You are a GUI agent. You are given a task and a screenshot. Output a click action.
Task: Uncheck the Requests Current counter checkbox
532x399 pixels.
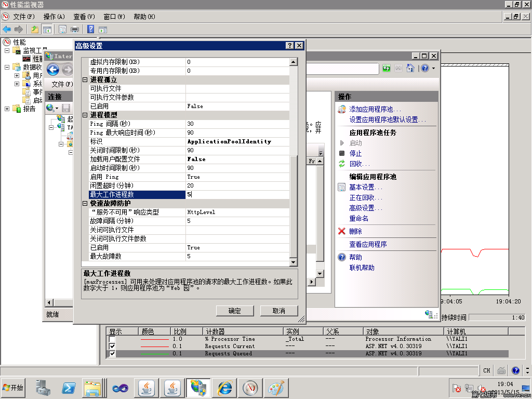112,347
